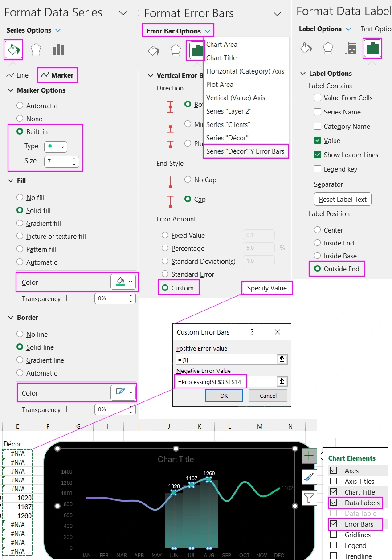Open Chart Filters funnel button
Image resolution: width=392 pixels, height=560 pixels.
tap(309, 497)
